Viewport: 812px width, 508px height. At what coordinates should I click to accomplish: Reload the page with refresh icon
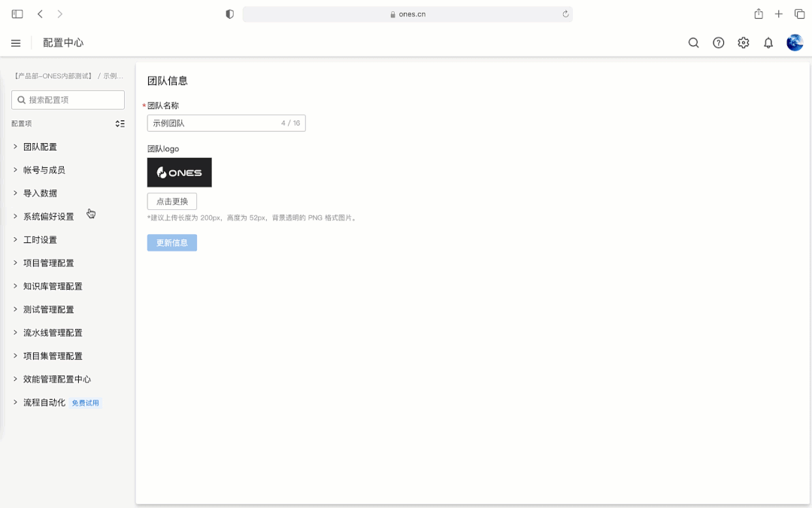coord(565,14)
